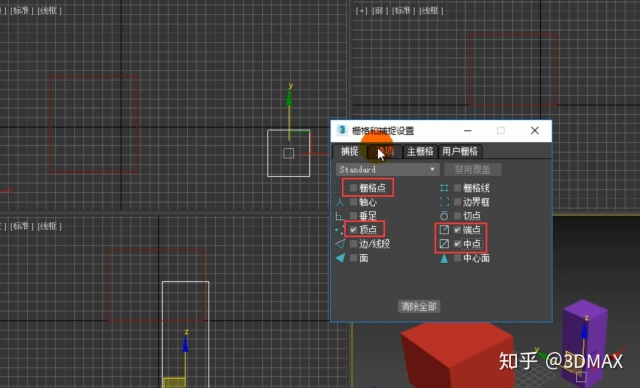This screenshot has height=388, width=640.
Task: Click the 清除全部 button
Action: (x=419, y=306)
